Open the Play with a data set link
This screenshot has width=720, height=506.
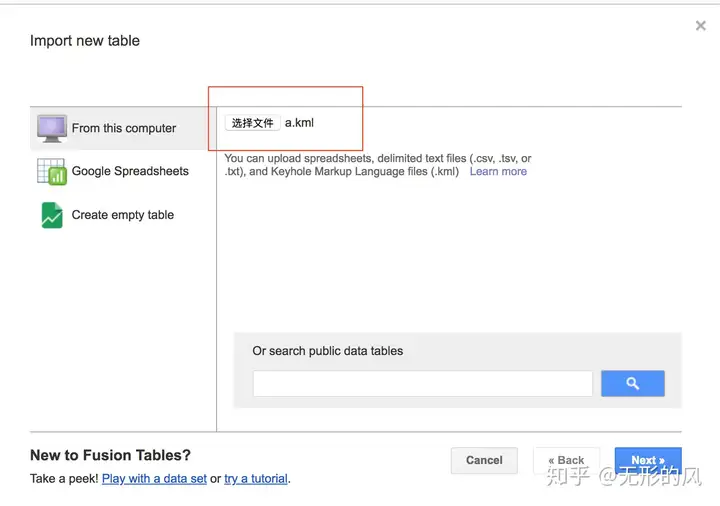(154, 478)
